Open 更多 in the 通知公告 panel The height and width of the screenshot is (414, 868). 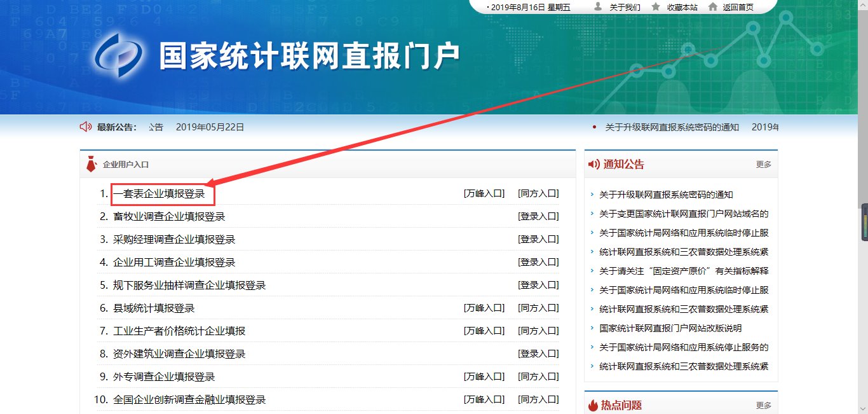coord(763,163)
